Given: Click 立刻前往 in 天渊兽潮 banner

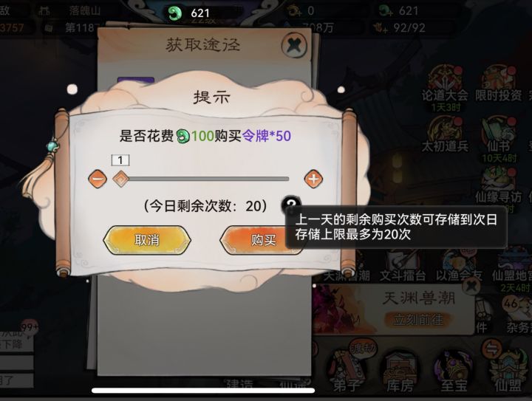Looking at the screenshot, I should tap(418, 319).
